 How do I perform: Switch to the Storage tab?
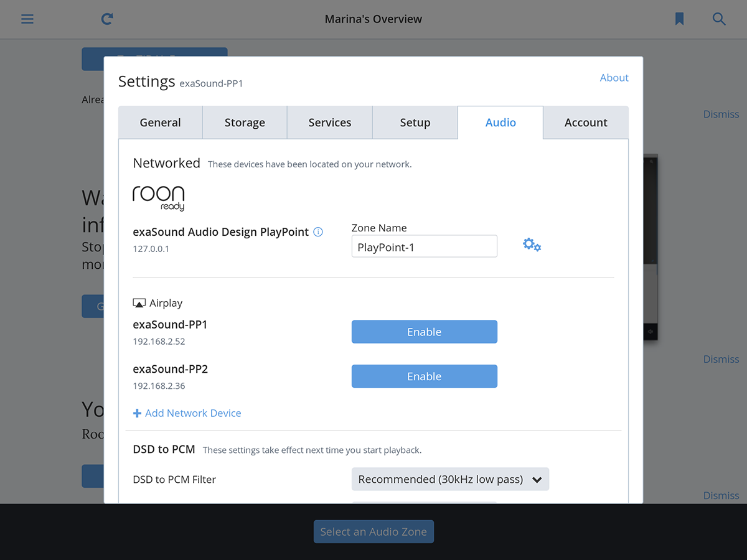(245, 123)
